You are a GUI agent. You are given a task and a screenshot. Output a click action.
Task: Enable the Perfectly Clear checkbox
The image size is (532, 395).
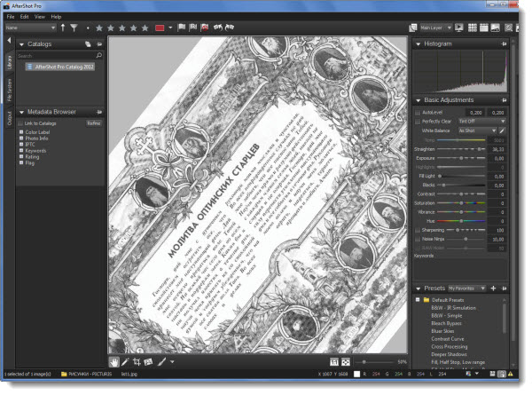tap(418, 122)
